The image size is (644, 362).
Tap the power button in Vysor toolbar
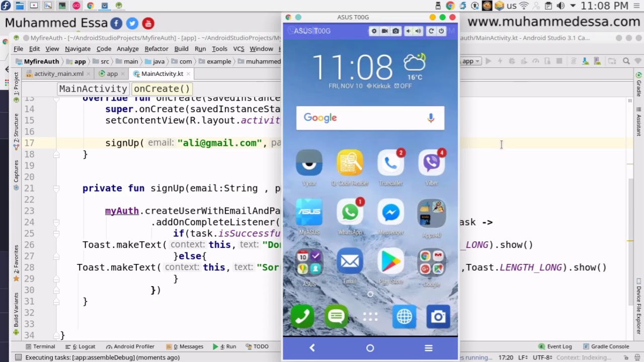click(x=441, y=31)
